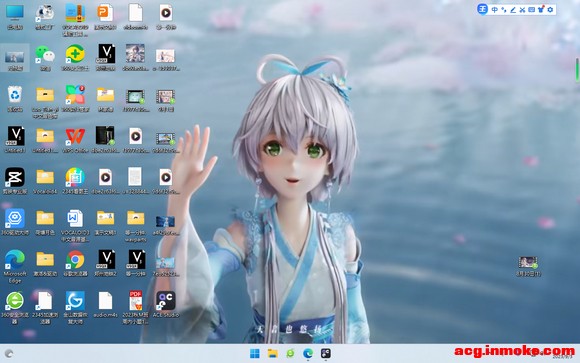Open the widgets icon at taskbar's left end
580x363 pixels.
tap(9, 353)
